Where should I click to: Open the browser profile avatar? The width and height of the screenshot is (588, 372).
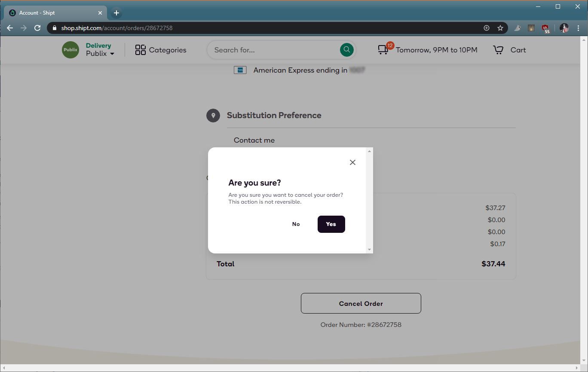coord(564,28)
